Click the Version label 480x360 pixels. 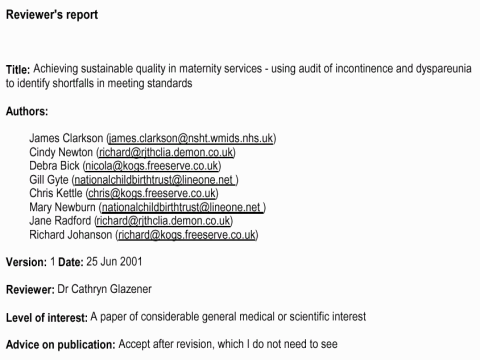coord(26,262)
